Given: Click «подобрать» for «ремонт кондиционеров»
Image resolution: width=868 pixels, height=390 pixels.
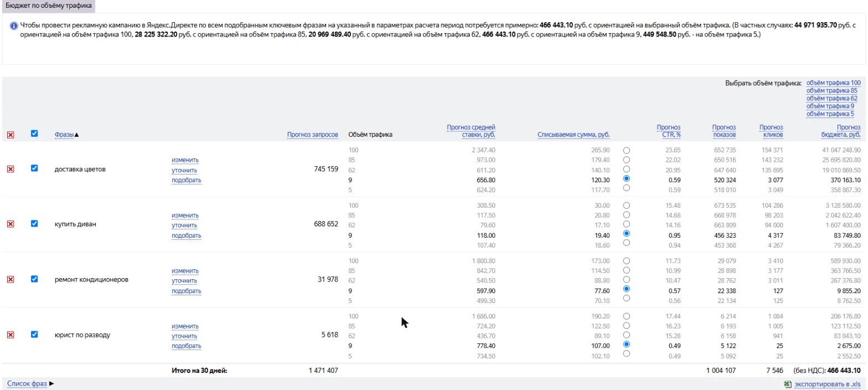Looking at the screenshot, I should click(x=187, y=291).
